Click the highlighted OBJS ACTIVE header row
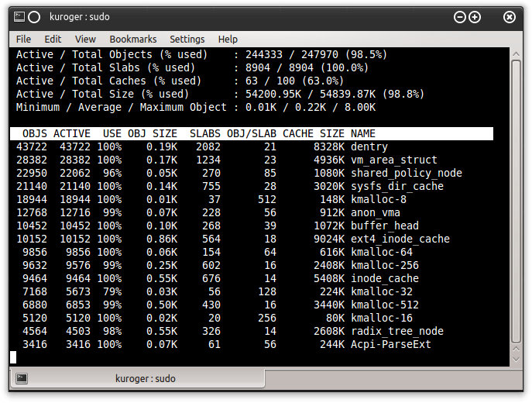The width and height of the screenshot is (532, 403). coord(252,133)
